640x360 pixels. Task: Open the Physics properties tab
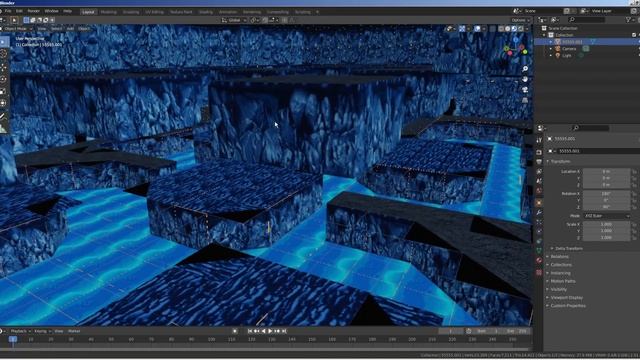point(539,232)
